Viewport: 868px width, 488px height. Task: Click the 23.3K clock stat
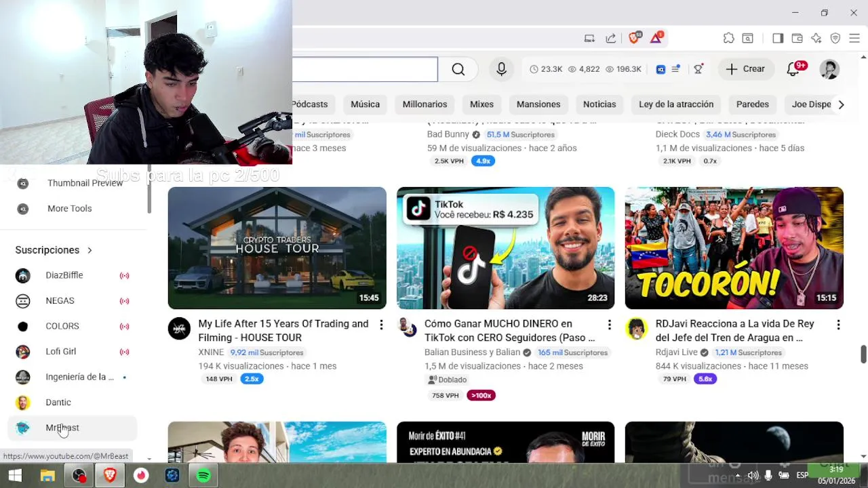[x=546, y=69]
